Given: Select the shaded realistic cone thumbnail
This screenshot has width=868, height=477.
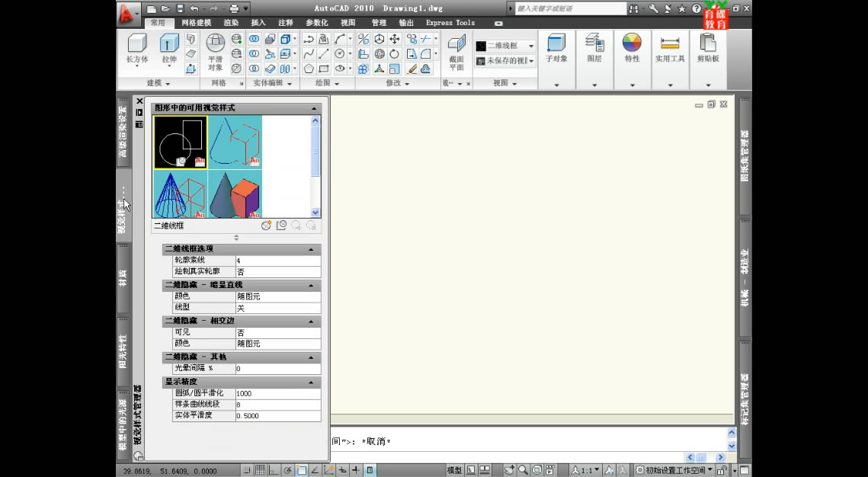Looking at the screenshot, I should tap(235, 194).
